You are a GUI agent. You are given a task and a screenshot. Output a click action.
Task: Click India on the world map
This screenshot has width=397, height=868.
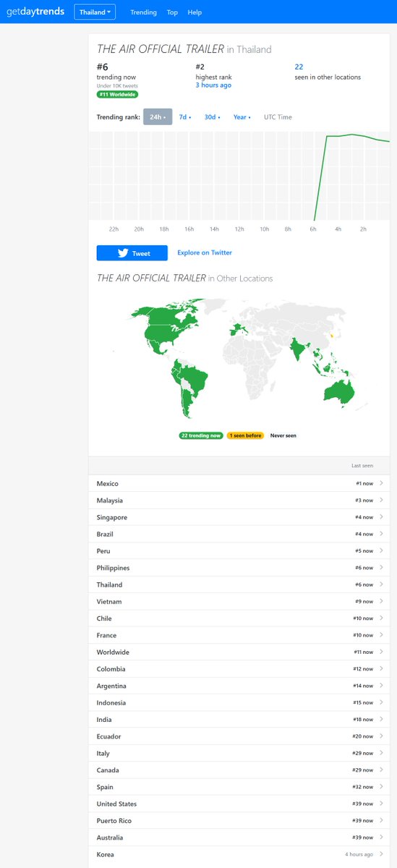(x=298, y=349)
